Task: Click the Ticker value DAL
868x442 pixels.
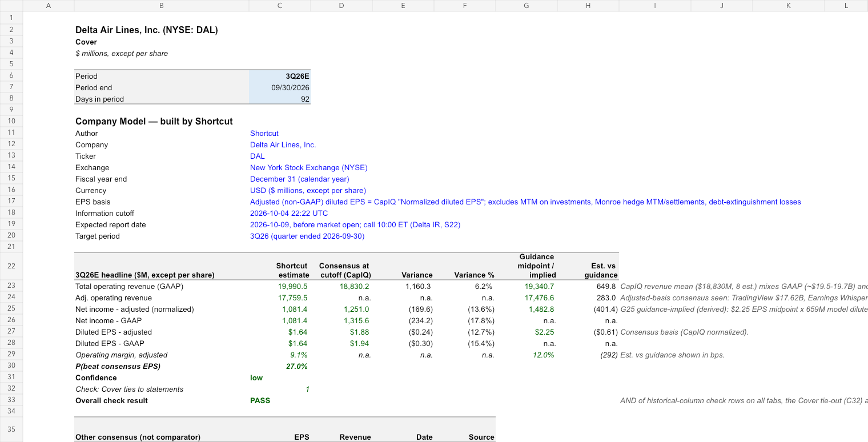Action: 258,156
